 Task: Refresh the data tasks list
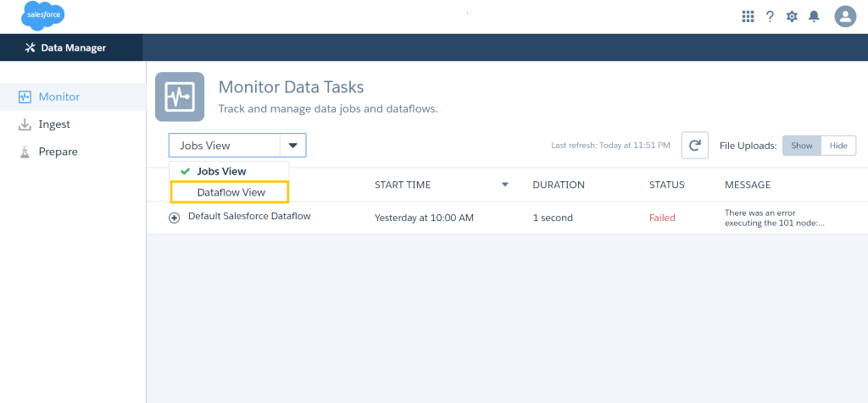(x=695, y=146)
